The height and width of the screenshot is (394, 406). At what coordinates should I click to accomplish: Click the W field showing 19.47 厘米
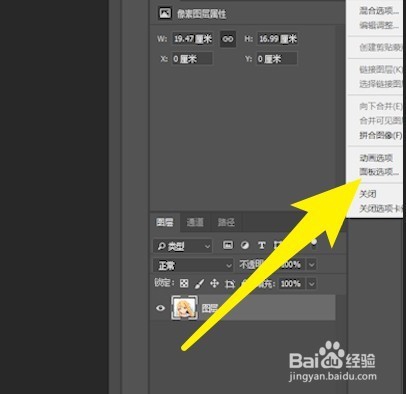coord(193,39)
